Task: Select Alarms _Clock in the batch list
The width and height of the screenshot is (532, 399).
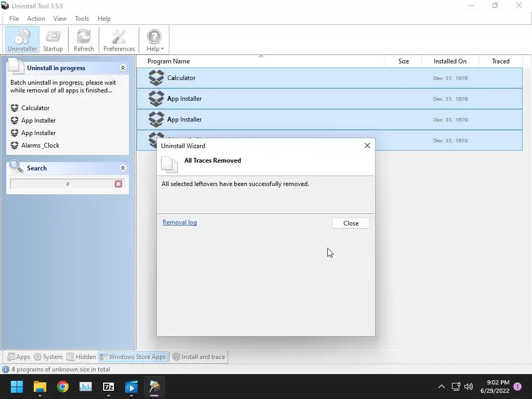Action: (40, 145)
